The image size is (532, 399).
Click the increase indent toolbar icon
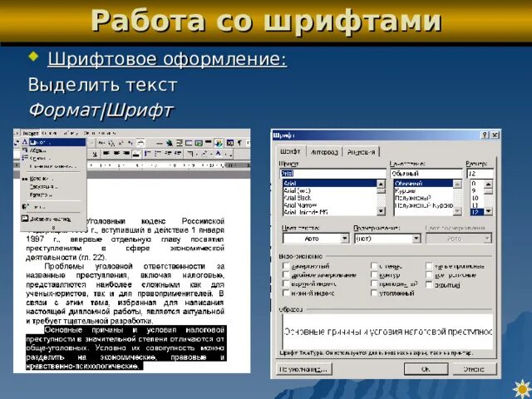(178, 153)
